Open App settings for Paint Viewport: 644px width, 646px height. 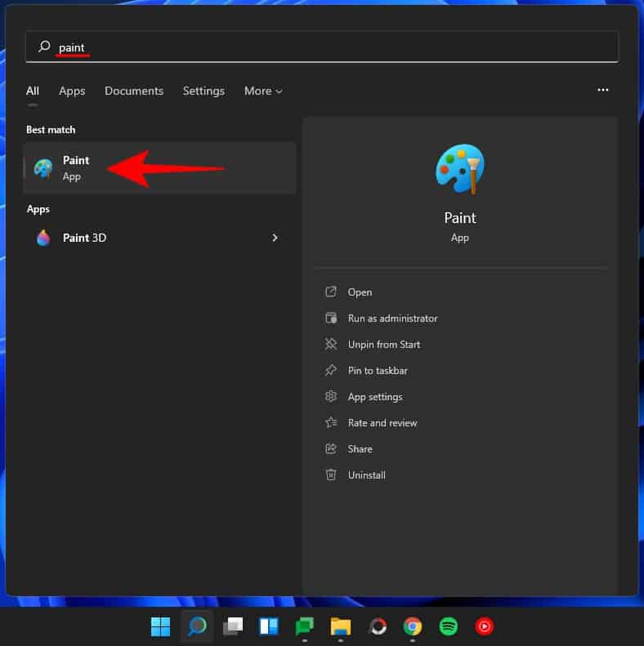pyautogui.click(x=375, y=397)
